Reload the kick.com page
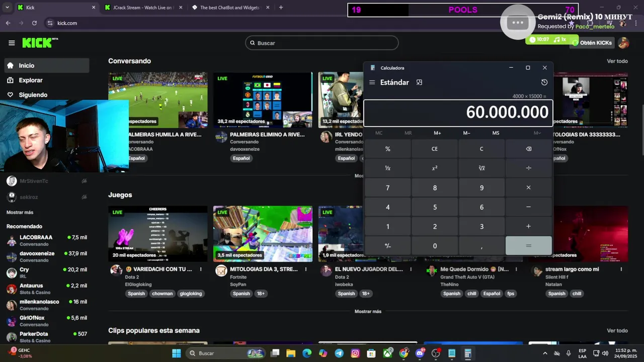Screen dimensions: 644x362 (x=34, y=23)
